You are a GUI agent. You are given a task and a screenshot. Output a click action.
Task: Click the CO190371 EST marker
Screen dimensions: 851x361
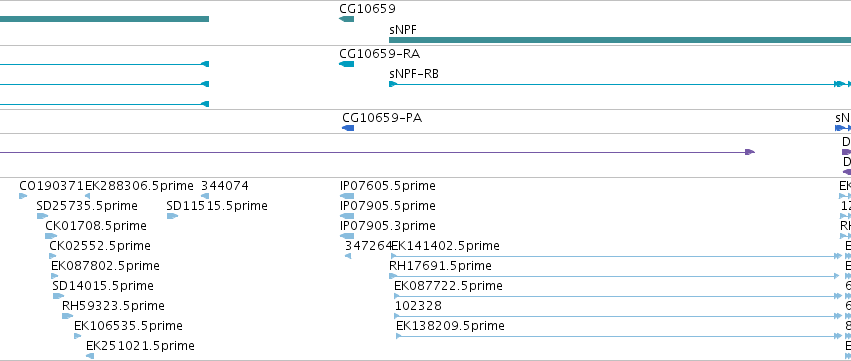coord(23,196)
